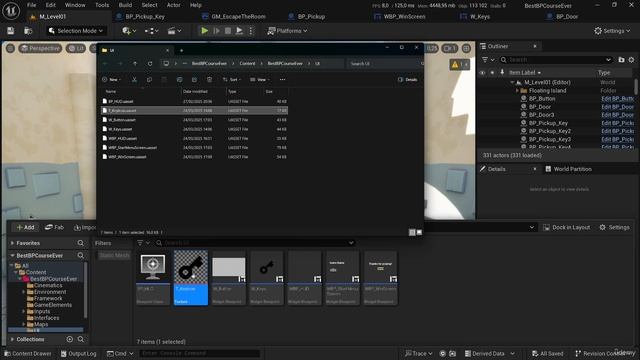640x360 pixels.
Task: Click the Eject play icon in toolbar
Action: pos(240,31)
